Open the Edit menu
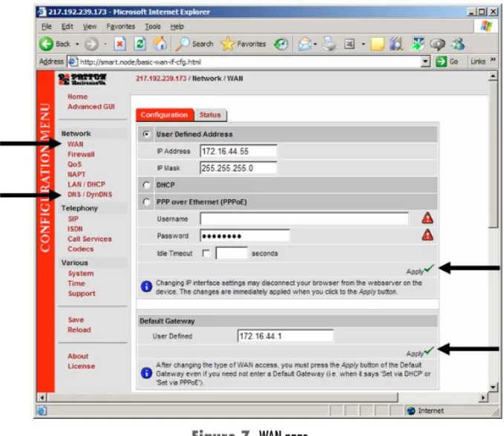 coord(68,26)
